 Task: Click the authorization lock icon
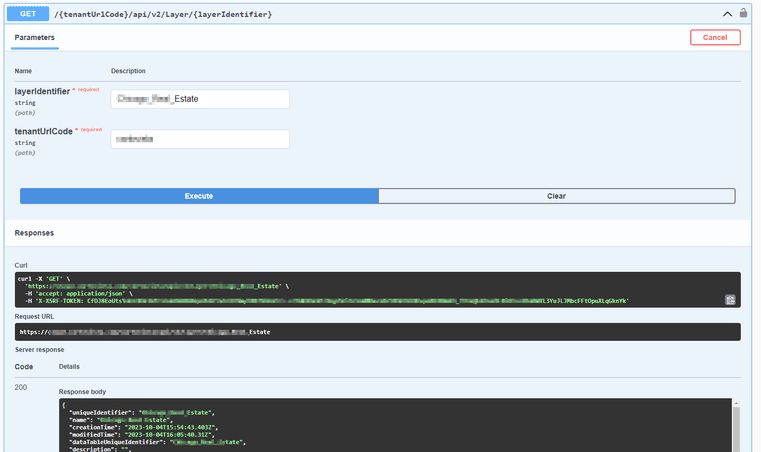pos(743,13)
